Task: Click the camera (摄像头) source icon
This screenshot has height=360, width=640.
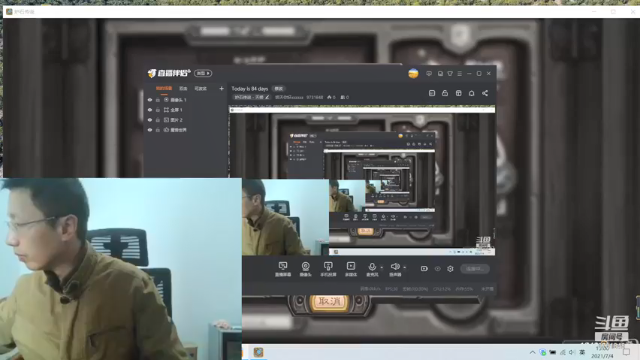Action: point(305,269)
